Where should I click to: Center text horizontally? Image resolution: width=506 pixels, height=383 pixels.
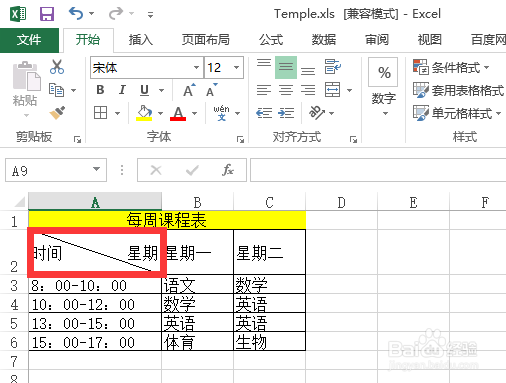click(x=286, y=90)
